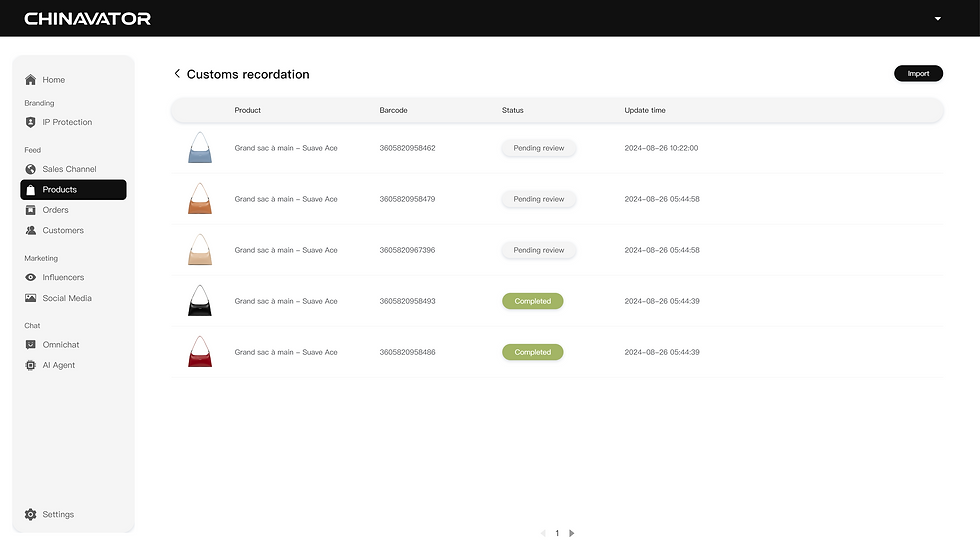Click update time 2024-08-26 10:22:00
This screenshot has width=980, height=551.
[661, 148]
